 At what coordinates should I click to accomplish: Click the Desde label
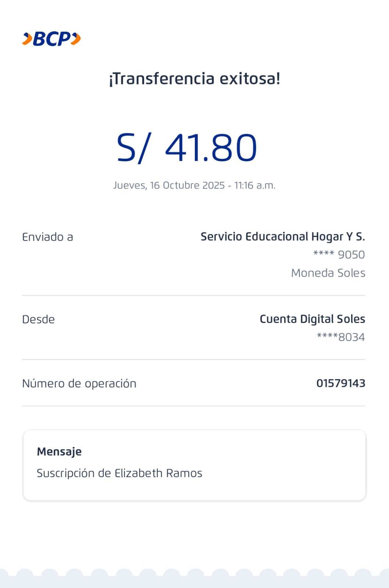coord(38,319)
